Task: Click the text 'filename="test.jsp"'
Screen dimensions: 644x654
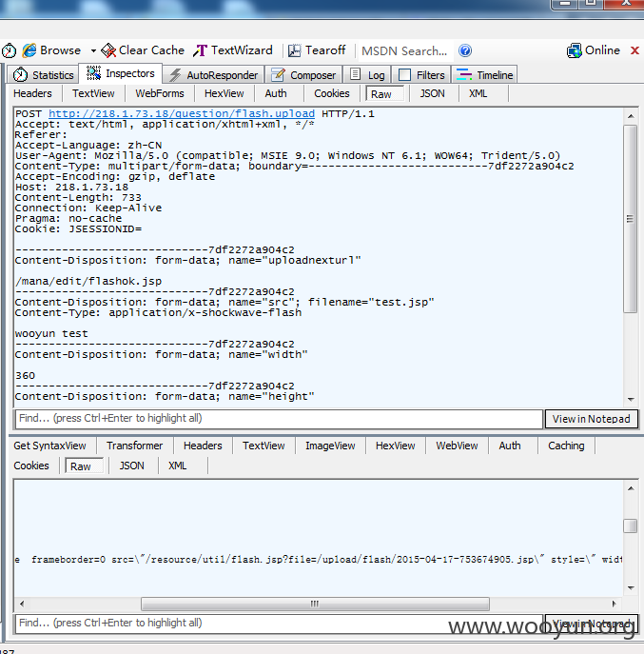Action: 371,302
